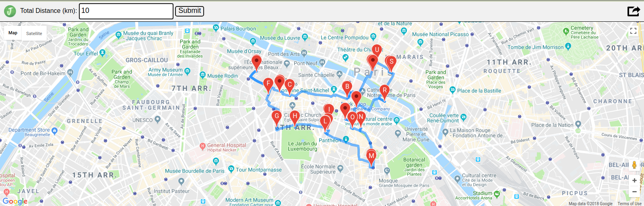This screenshot has height=206, width=644.
Task: Click Le Centre Pompidou museum icon
Action: [x=373, y=37]
